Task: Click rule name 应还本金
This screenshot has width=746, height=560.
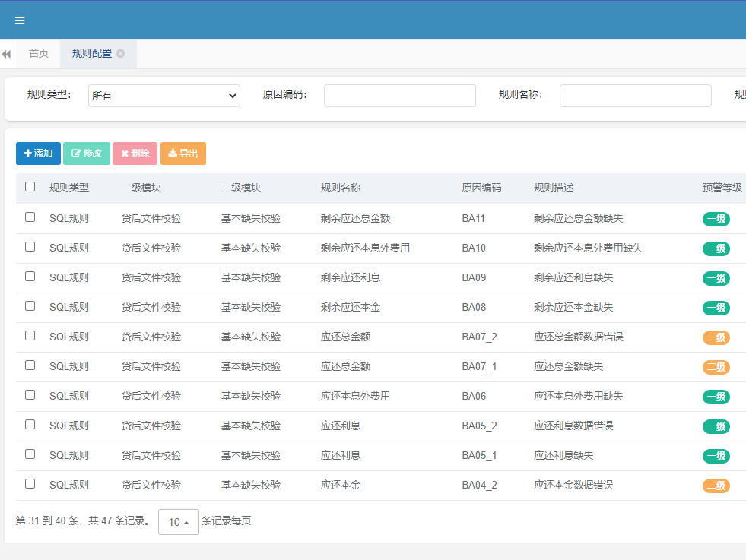Action: click(x=341, y=485)
